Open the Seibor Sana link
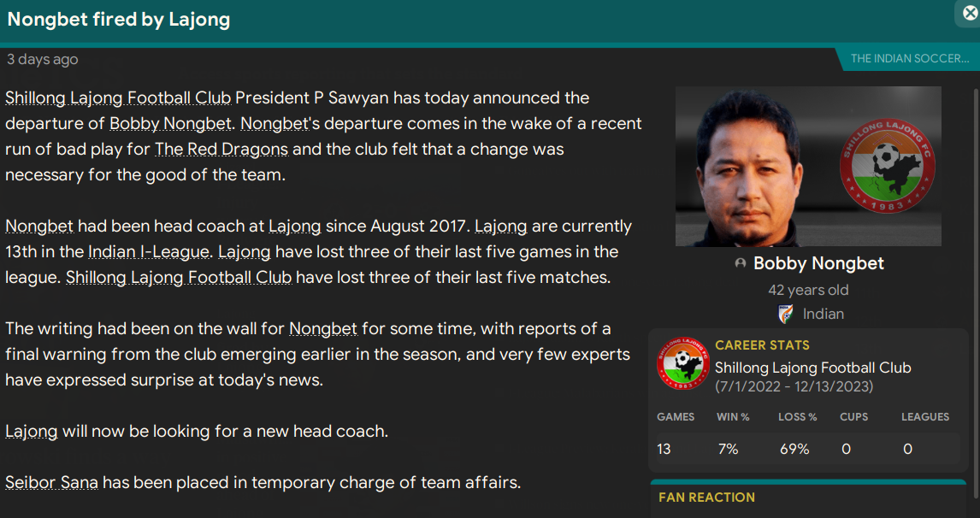The height and width of the screenshot is (518, 980). [x=51, y=482]
